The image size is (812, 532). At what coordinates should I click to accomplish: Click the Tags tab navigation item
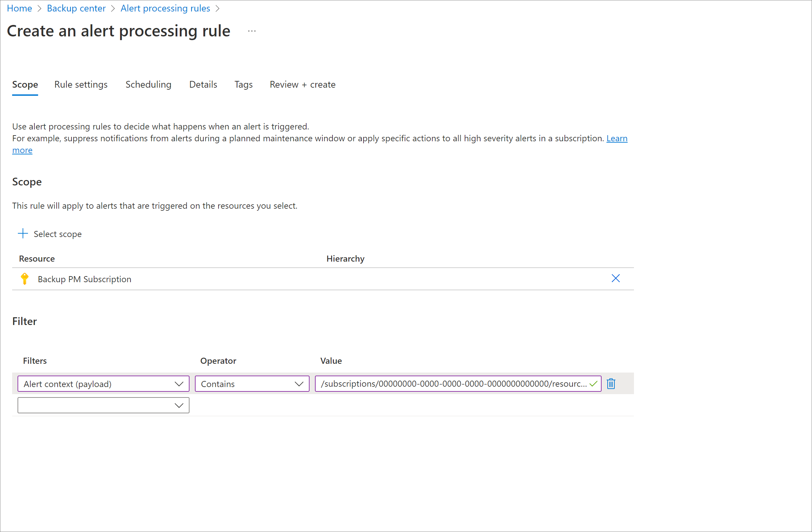click(x=243, y=84)
